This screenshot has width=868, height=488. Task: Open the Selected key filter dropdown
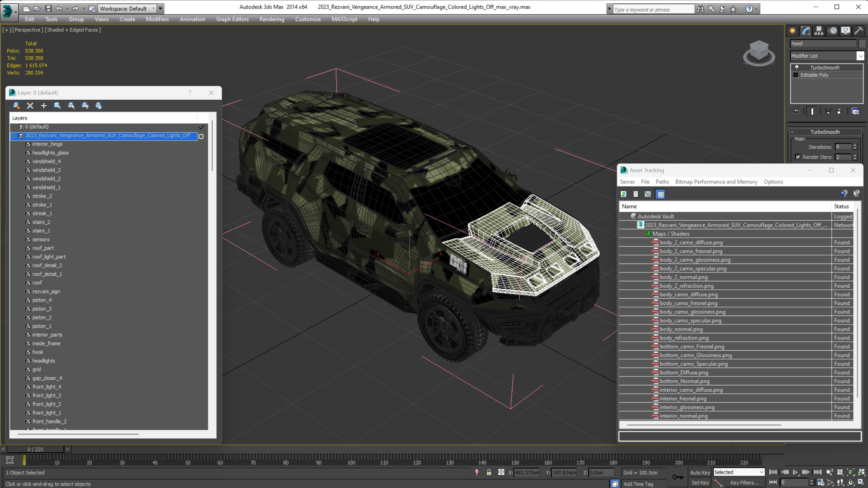(739, 472)
